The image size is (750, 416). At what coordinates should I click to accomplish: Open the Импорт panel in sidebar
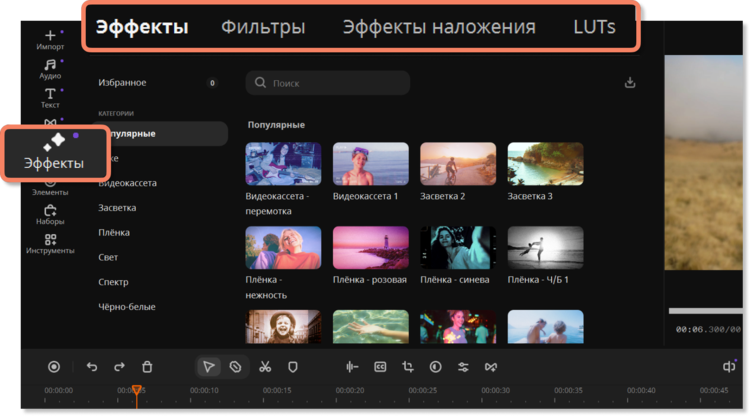[x=50, y=40]
